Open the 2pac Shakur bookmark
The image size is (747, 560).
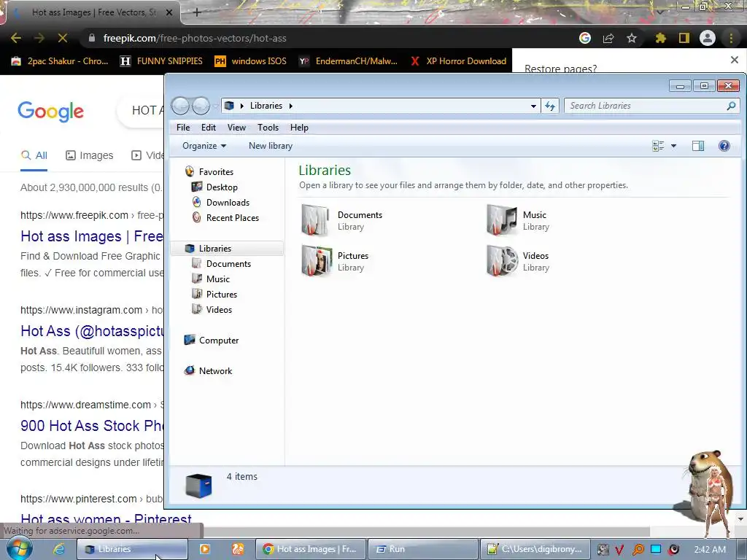click(60, 61)
